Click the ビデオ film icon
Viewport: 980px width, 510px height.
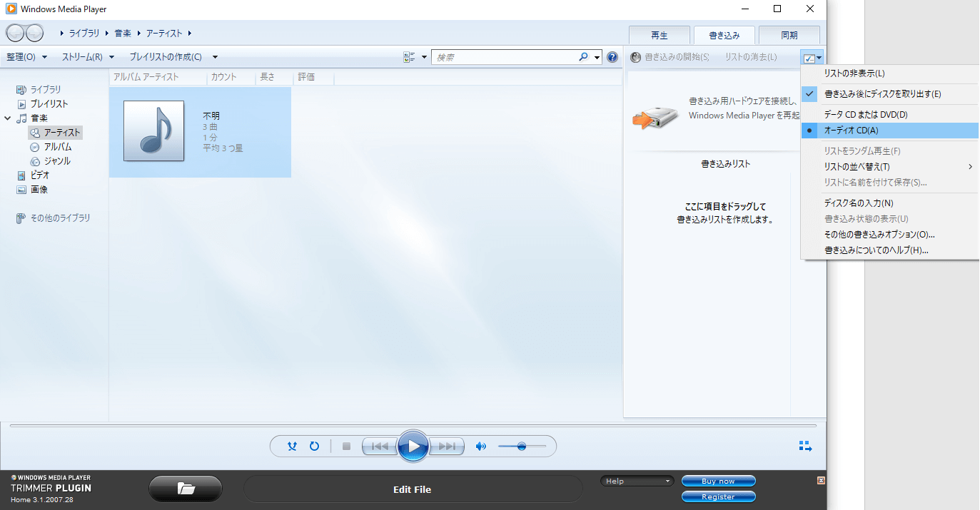(x=21, y=175)
